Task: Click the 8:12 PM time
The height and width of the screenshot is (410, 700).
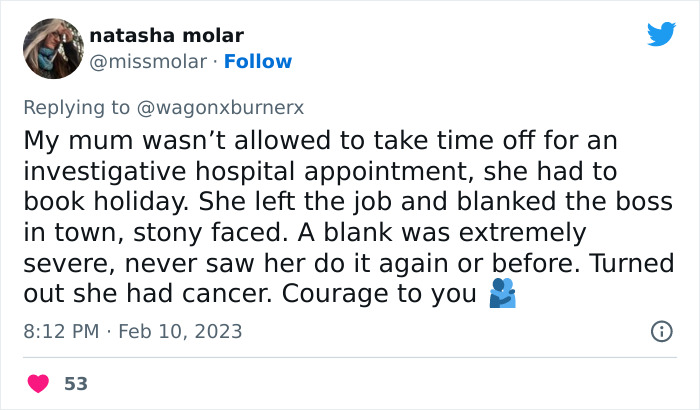Action: [60, 331]
